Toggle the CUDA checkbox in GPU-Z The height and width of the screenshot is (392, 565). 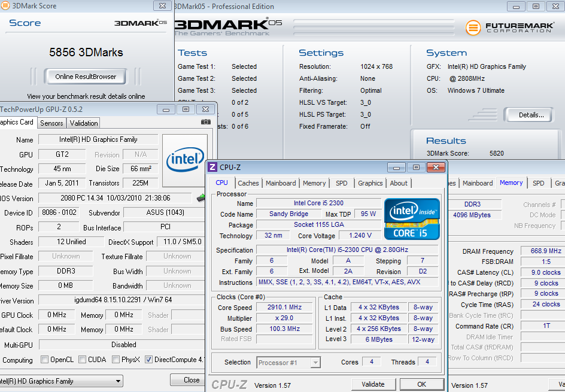click(82, 360)
